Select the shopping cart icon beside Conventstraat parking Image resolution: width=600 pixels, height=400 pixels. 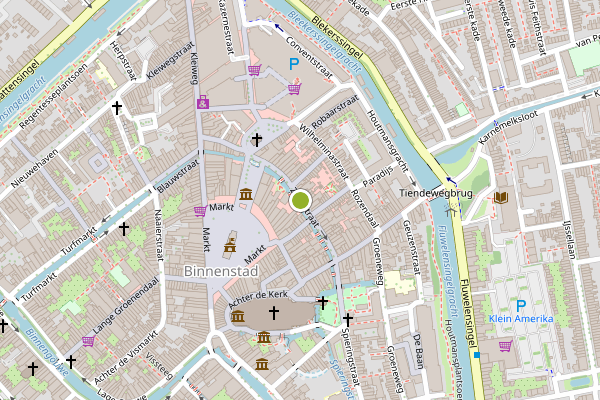[x=295, y=89]
